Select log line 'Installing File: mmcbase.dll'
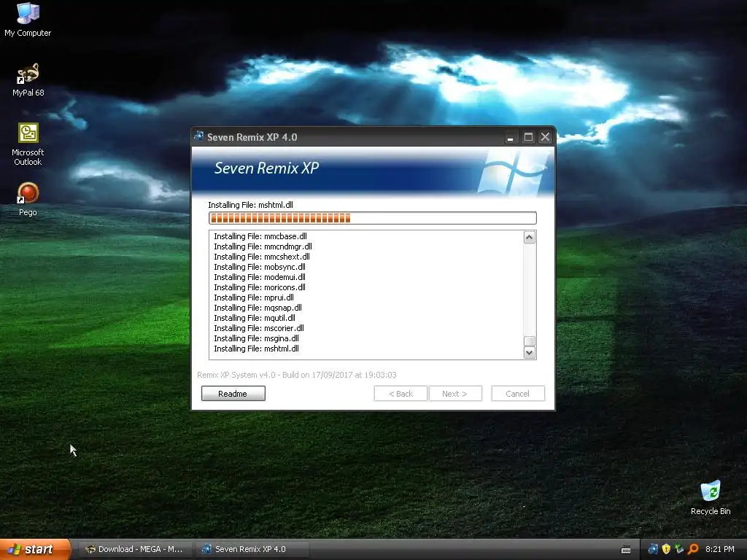The width and height of the screenshot is (747, 560). pos(260,236)
